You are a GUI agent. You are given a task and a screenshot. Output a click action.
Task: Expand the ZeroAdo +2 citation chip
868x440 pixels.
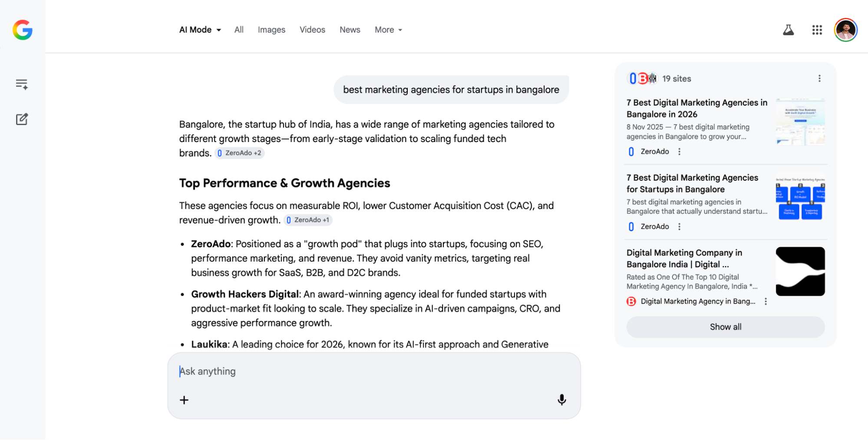click(239, 153)
